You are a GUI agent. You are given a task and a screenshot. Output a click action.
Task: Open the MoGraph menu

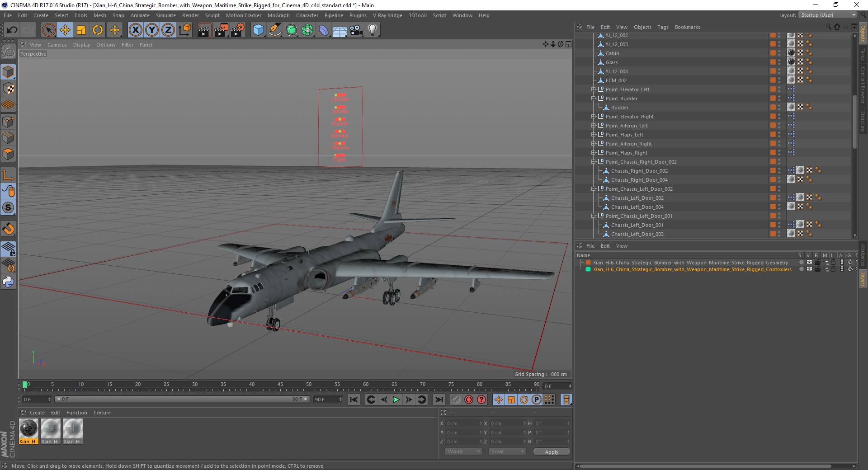[278, 15]
